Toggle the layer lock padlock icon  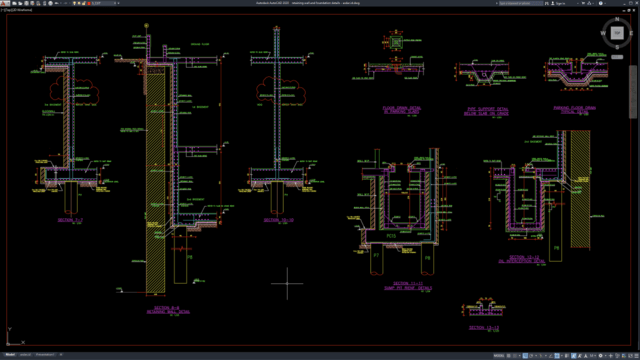pyautogui.click(x=83, y=3)
